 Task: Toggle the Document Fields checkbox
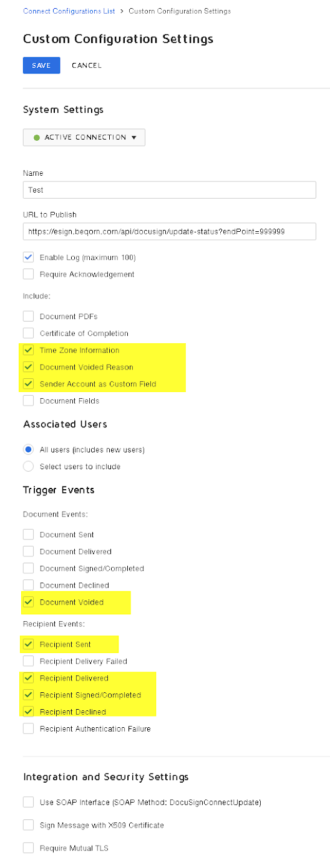tap(28, 401)
